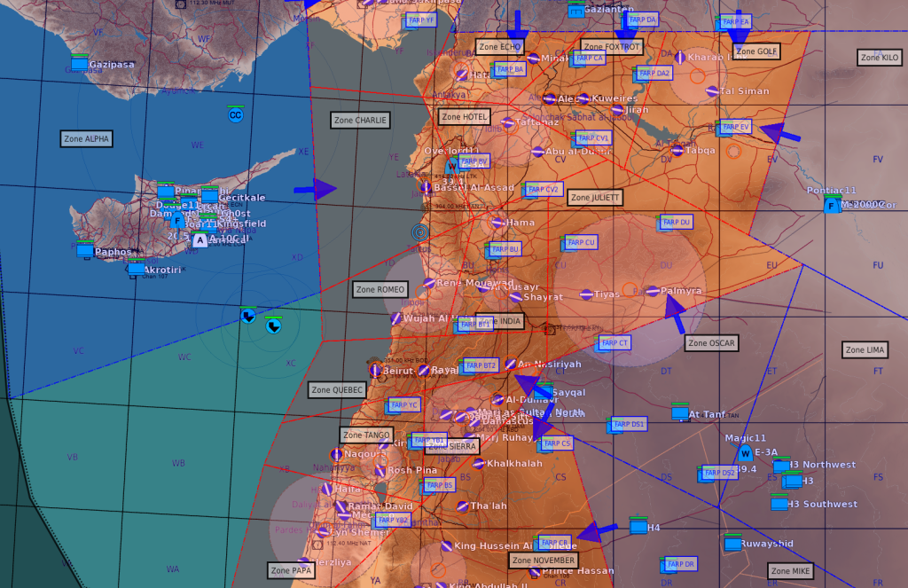The width and height of the screenshot is (908, 588).
Task: Select the Zone NOVEMBER label
Action: (x=544, y=560)
